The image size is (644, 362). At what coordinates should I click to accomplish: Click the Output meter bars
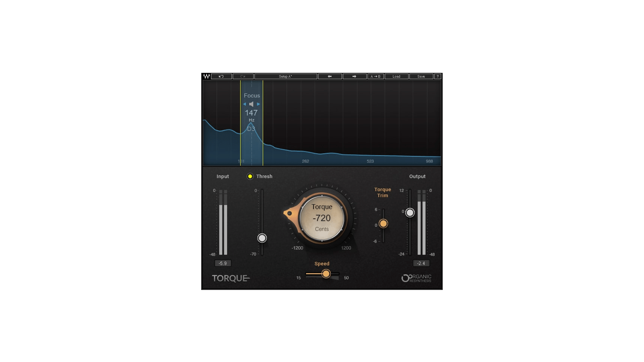click(421, 222)
